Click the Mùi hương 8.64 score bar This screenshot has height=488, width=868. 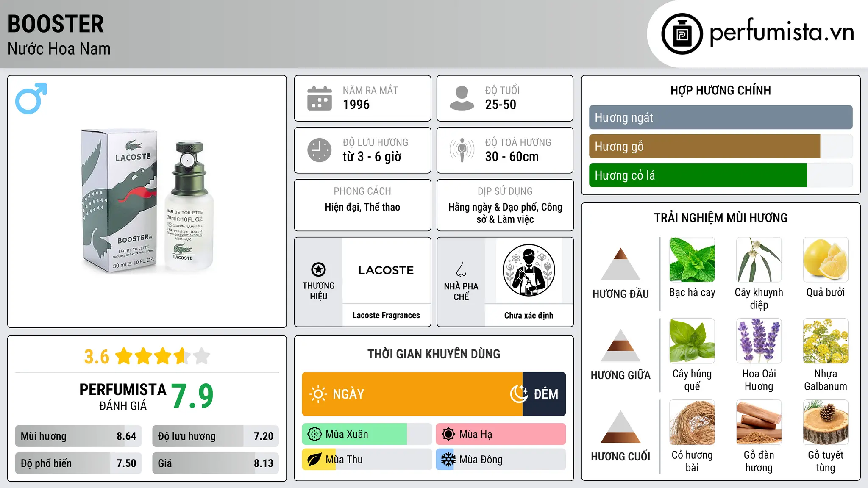pos(78,436)
